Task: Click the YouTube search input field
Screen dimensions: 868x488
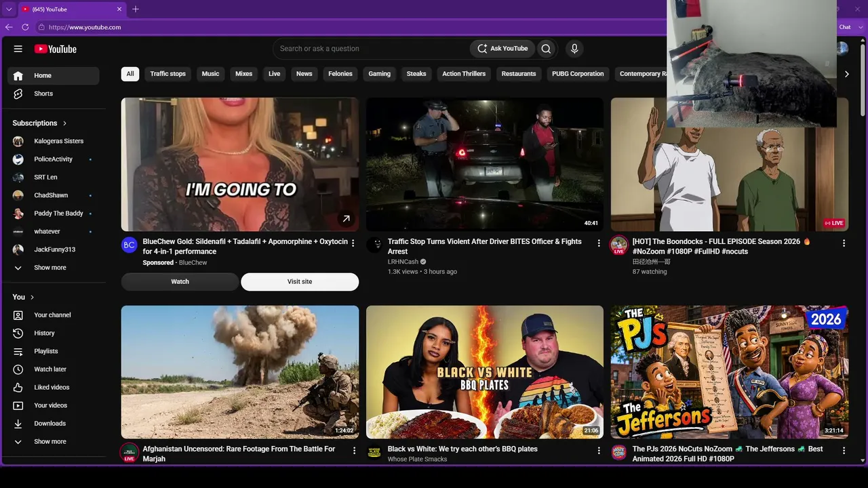Action: pyautogui.click(x=372, y=49)
